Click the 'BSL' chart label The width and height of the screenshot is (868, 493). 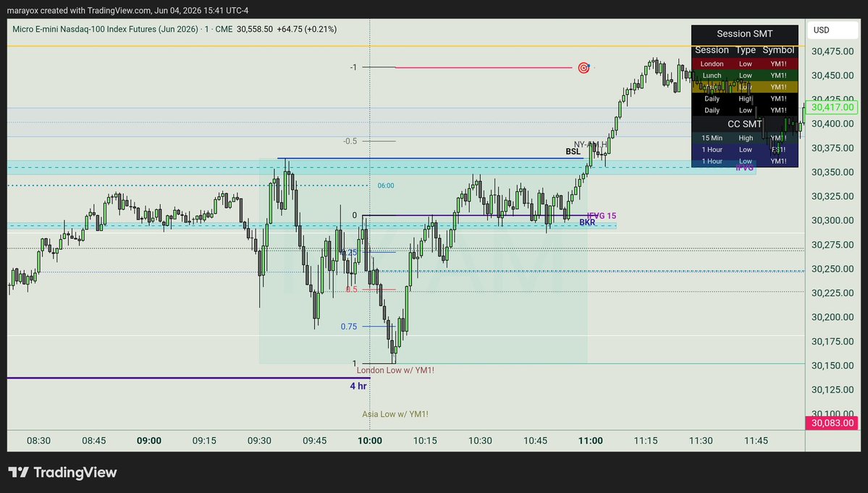click(x=573, y=151)
